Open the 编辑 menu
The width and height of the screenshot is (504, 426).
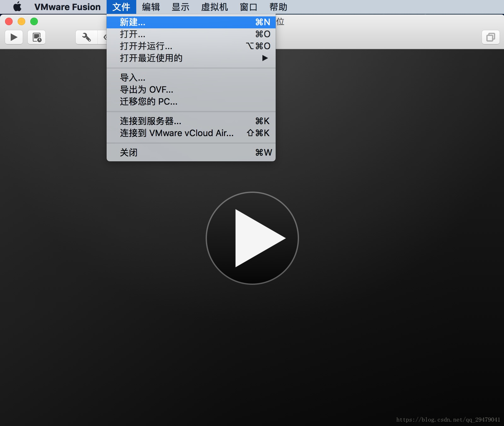point(151,7)
